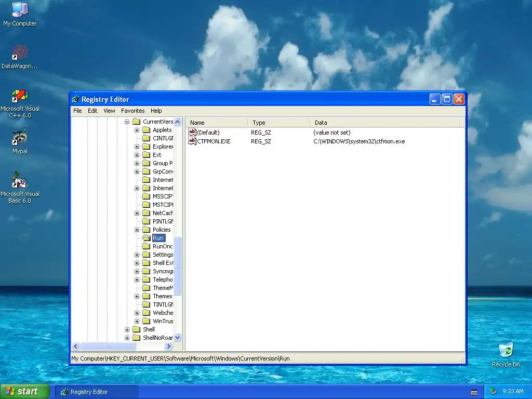Select the Webcheck key in tree

click(x=163, y=313)
